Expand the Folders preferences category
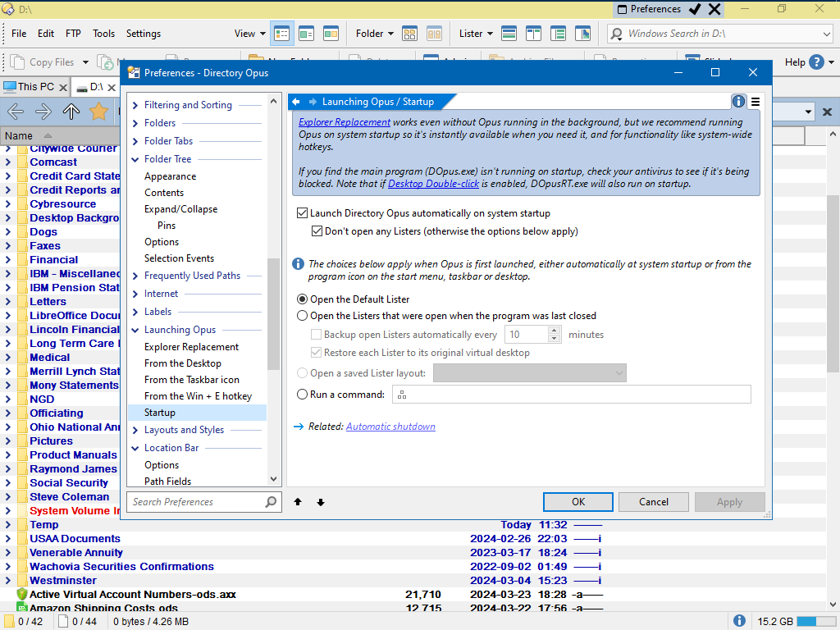840x630 pixels. [x=135, y=123]
